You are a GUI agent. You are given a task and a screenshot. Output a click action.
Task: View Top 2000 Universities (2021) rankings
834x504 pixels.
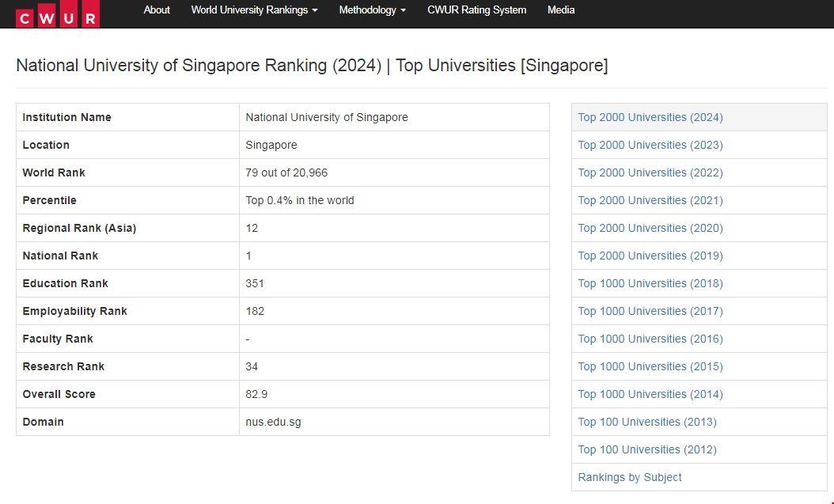click(650, 200)
